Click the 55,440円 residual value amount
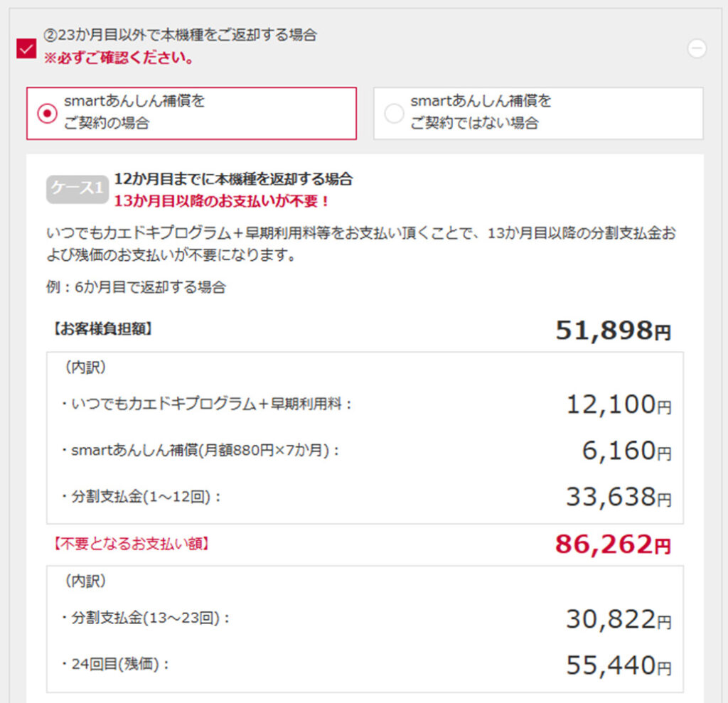This screenshot has height=703, width=728. pos(618,665)
